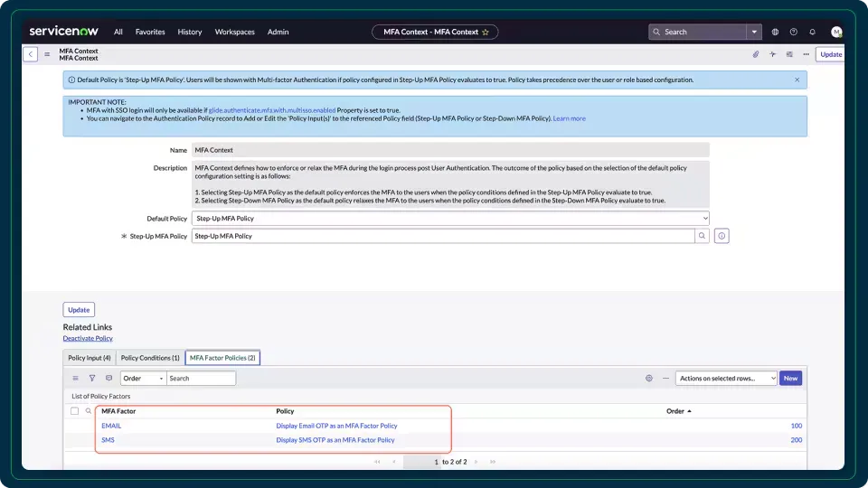Click the ServiceNow logo
Screen dimensions: 868x488
(x=63, y=32)
